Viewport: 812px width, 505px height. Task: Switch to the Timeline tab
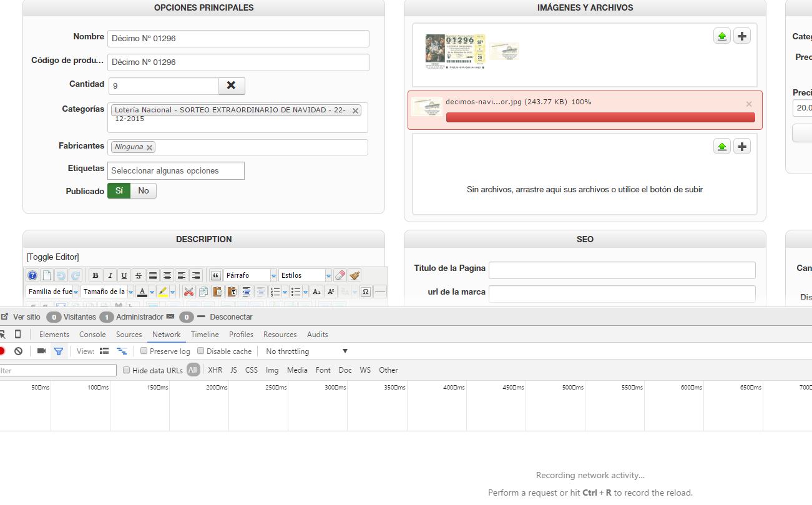pos(205,335)
